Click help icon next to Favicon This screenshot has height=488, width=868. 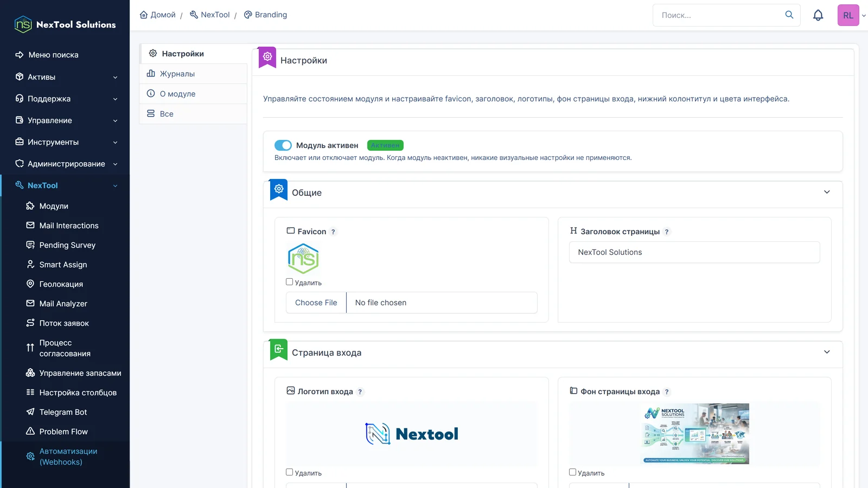click(x=333, y=232)
